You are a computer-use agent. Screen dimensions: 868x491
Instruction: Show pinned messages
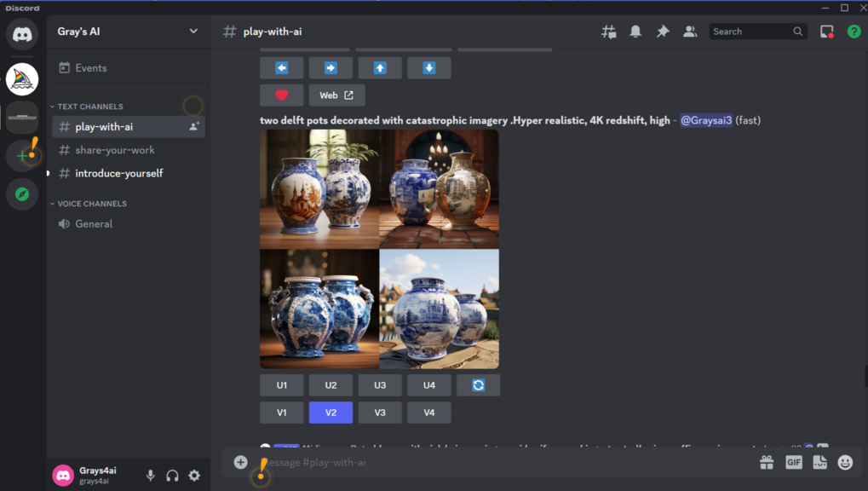(x=663, y=32)
